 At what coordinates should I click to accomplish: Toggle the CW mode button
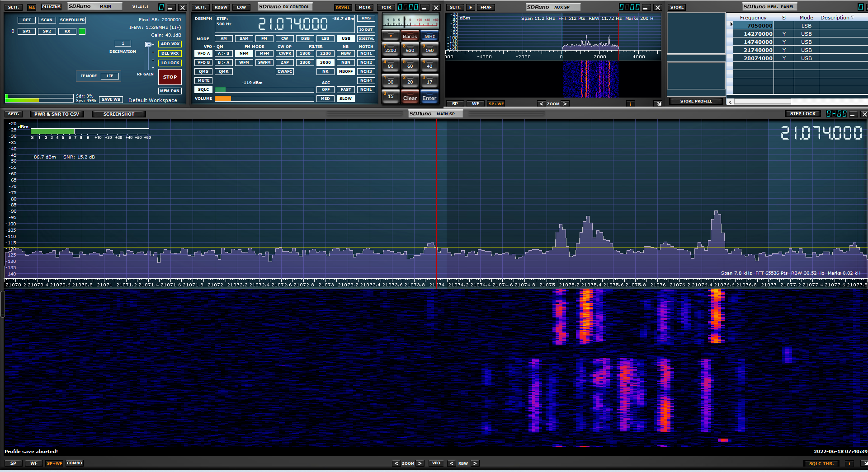click(x=285, y=38)
